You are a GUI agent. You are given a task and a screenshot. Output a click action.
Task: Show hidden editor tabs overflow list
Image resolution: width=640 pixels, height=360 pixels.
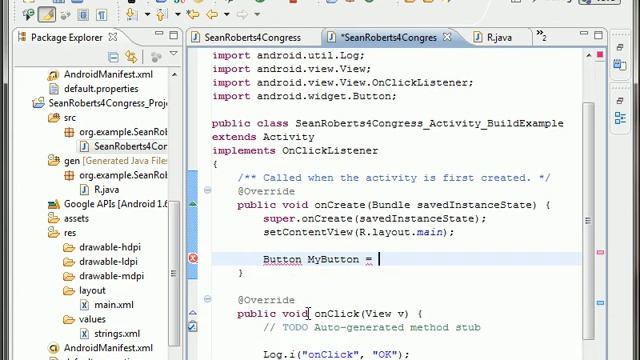[x=541, y=36]
